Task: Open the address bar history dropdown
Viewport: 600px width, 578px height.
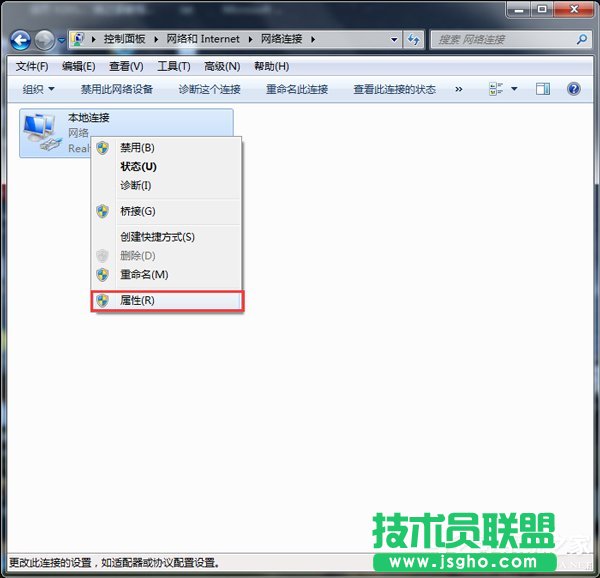Action: pyautogui.click(x=394, y=39)
